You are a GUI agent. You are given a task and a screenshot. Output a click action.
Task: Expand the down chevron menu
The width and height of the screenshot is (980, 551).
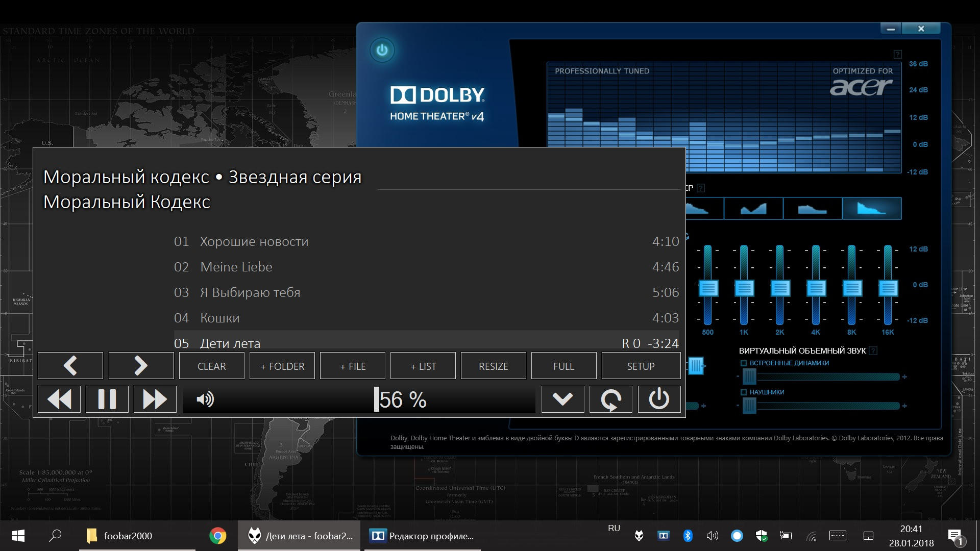(x=562, y=399)
